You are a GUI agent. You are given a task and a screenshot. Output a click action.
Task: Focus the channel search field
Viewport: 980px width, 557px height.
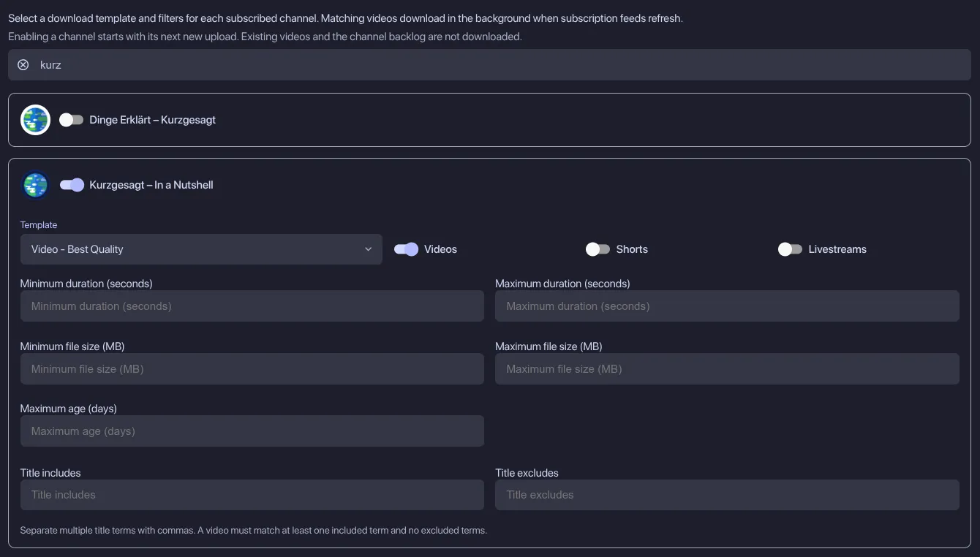pos(489,65)
